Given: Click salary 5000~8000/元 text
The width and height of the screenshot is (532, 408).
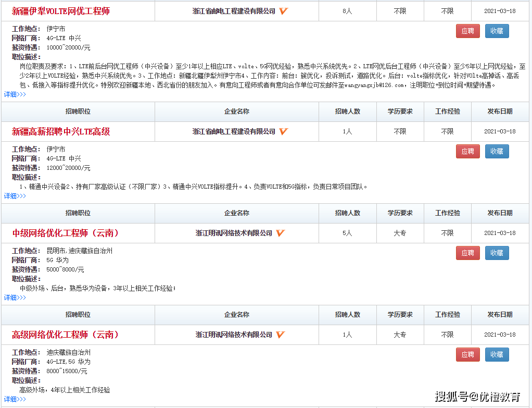Looking at the screenshot, I should coord(65,269).
